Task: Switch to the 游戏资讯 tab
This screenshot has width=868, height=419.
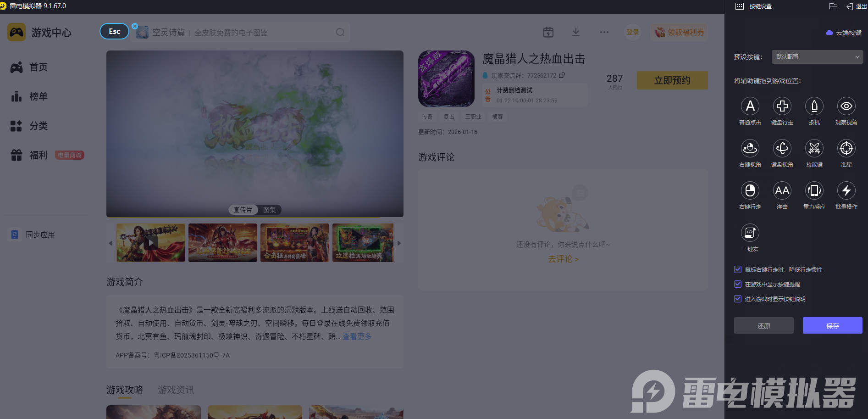Action: point(176,390)
